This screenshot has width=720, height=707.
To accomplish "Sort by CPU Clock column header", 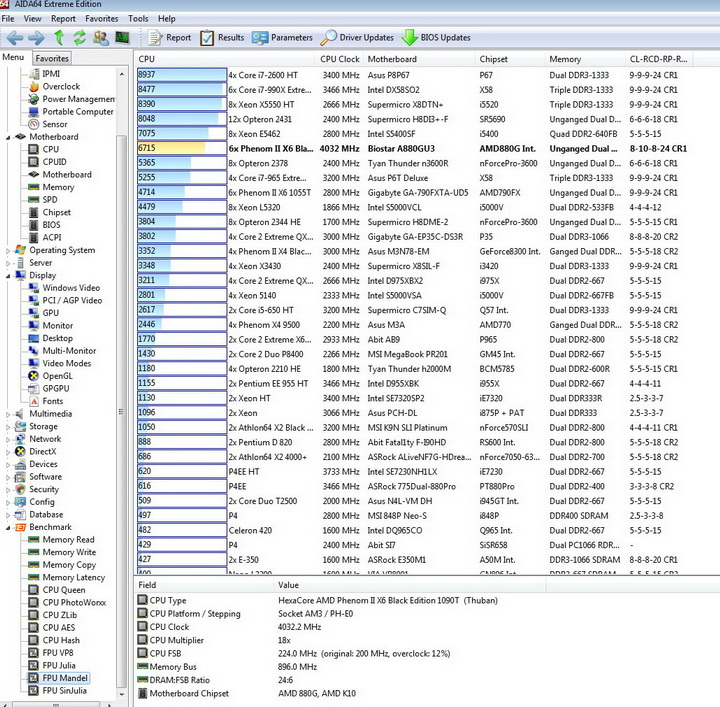I will pos(339,59).
